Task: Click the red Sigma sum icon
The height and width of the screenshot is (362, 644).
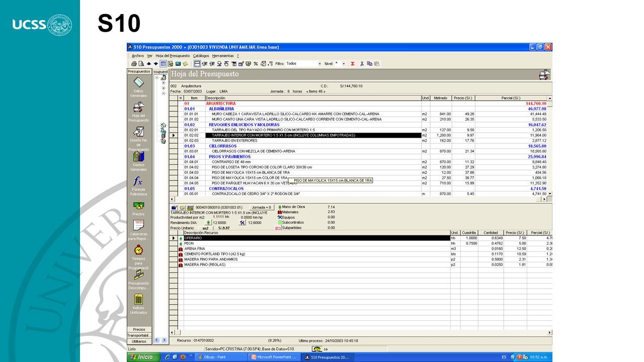Action: coord(352,64)
